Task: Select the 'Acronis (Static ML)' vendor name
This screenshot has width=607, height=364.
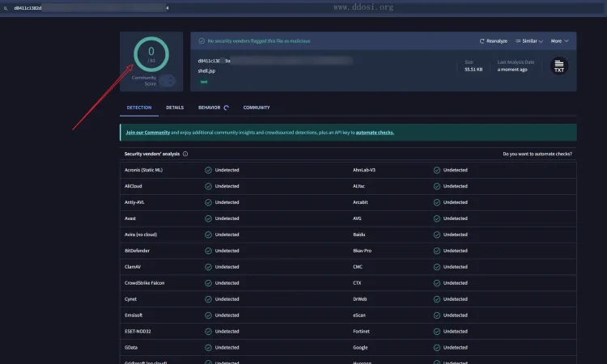Action: [x=143, y=170]
